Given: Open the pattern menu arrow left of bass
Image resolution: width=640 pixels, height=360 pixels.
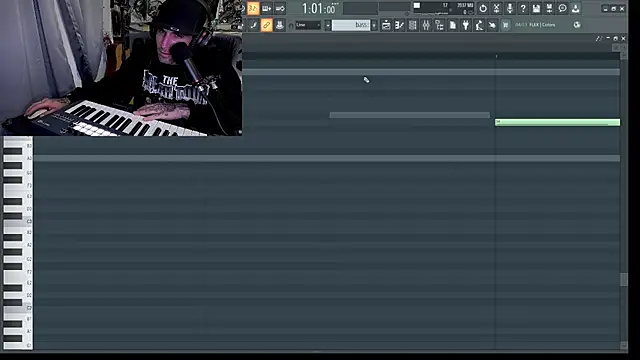Looking at the screenshot, I should (327, 25).
